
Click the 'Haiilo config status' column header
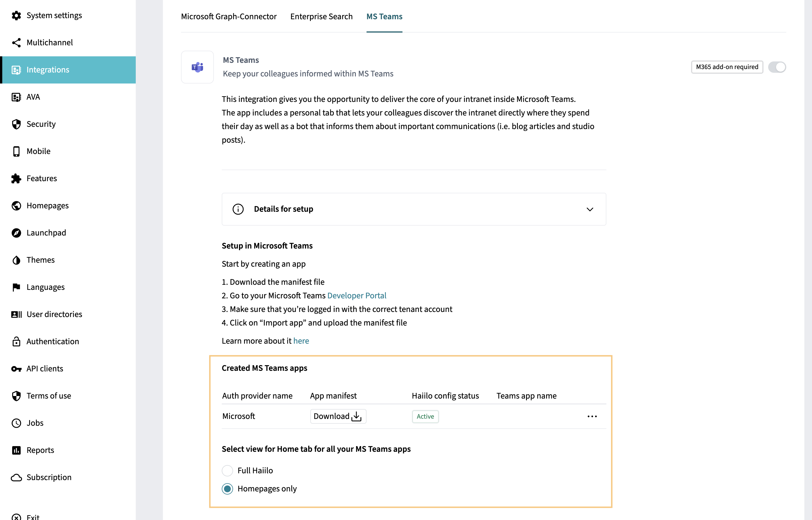[445, 396]
